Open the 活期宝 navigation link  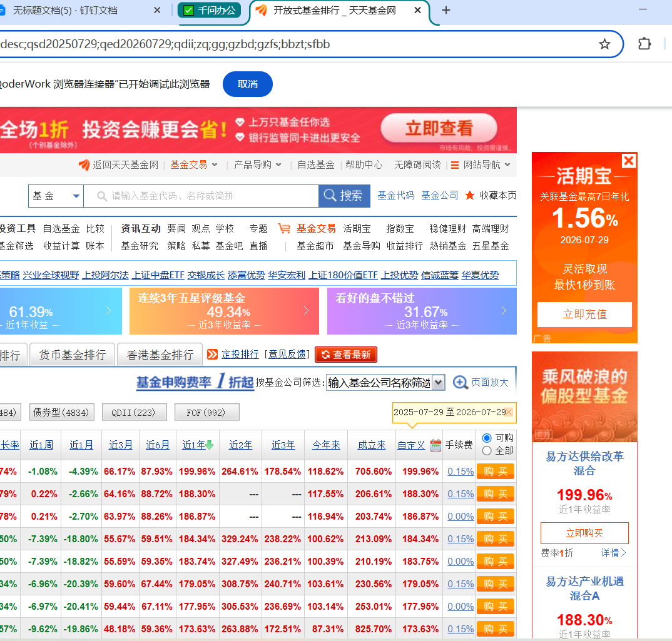pyautogui.click(x=357, y=228)
